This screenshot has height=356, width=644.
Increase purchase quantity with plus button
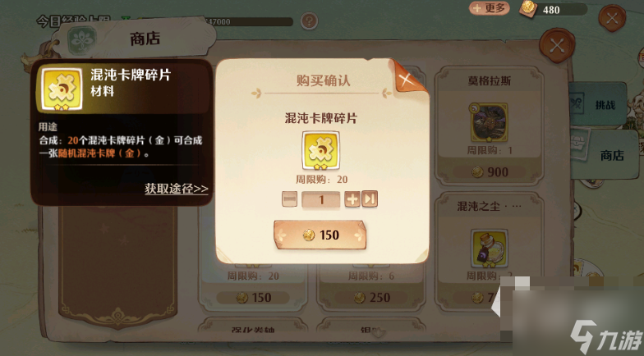(x=352, y=199)
